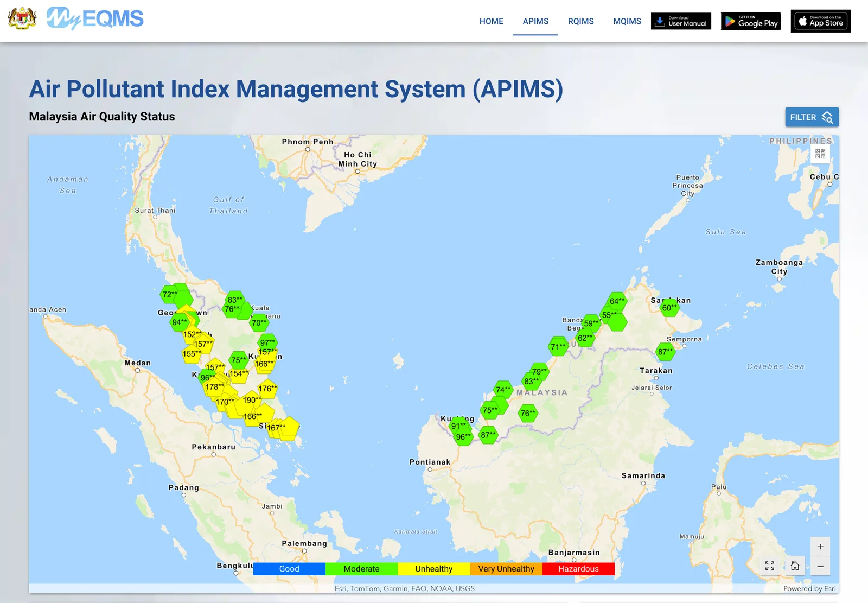Enter fullscreen map view

tap(769, 566)
